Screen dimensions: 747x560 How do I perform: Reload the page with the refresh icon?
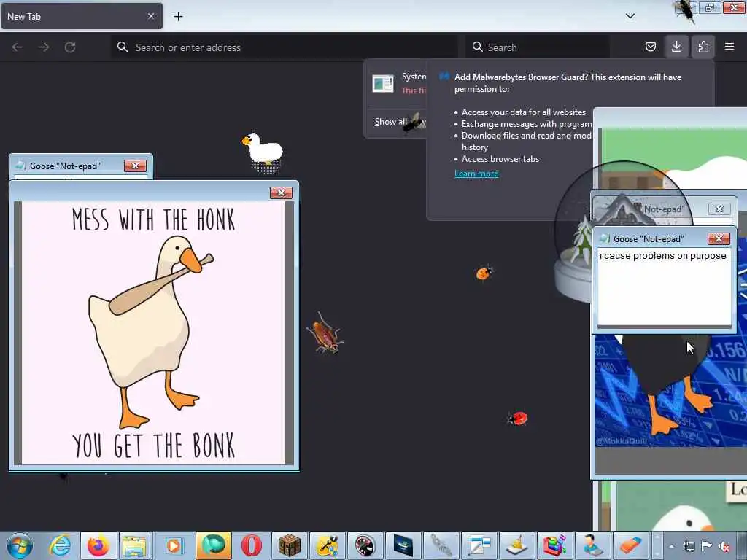(x=70, y=47)
